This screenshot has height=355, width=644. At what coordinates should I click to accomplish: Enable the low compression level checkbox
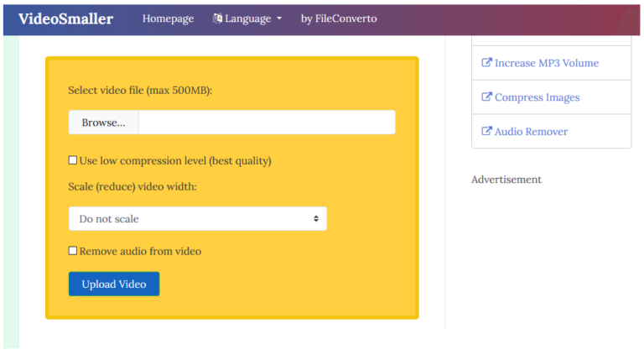(x=73, y=160)
